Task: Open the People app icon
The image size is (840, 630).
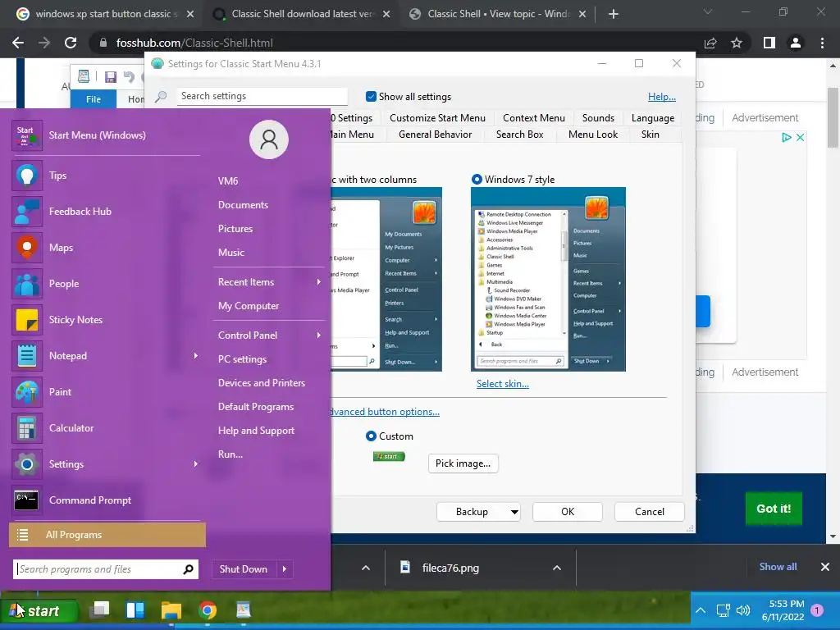Action: 27,284
